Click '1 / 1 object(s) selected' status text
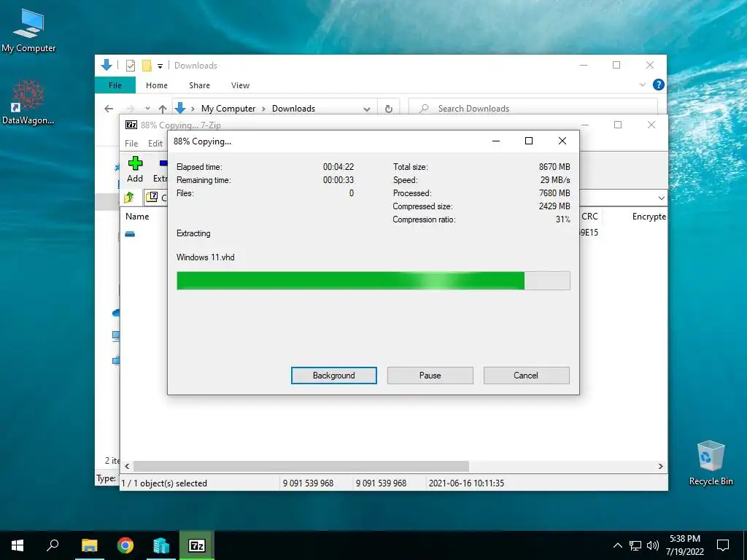747x560 pixels. point(164,483)
